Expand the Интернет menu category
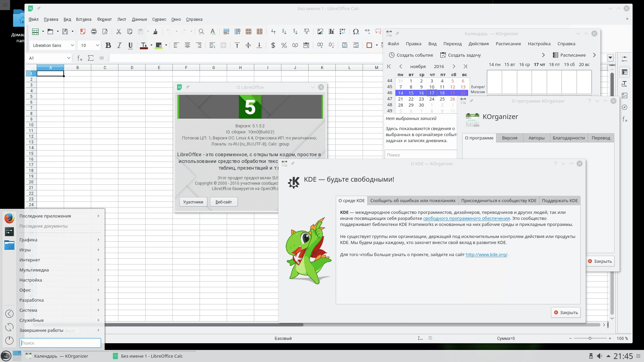644x362 pixels. coord(60,260)
